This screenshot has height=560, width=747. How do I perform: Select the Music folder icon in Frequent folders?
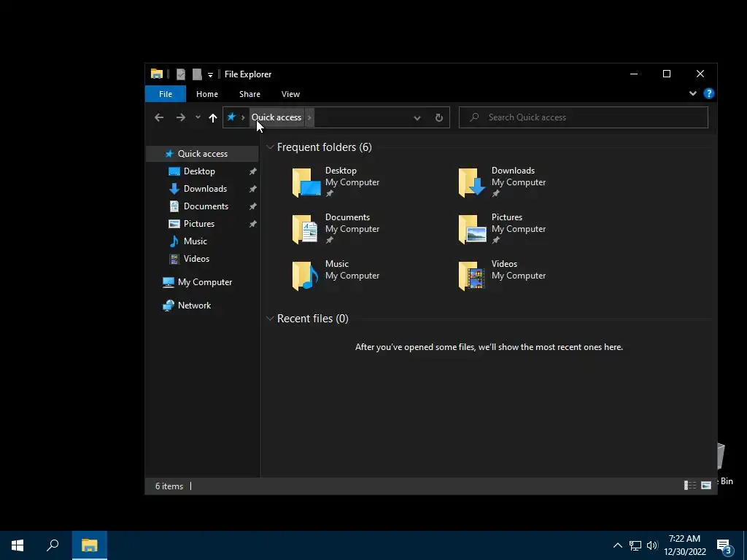(x=306, y=275)
